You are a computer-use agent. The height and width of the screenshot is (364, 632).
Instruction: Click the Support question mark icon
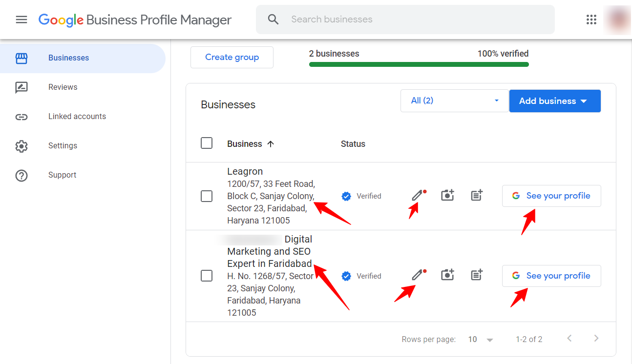[x=21, y=175]
